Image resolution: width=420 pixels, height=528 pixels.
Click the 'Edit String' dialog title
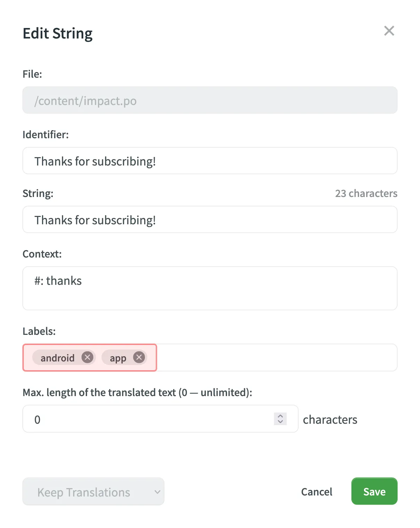click(x=57, y=33)
